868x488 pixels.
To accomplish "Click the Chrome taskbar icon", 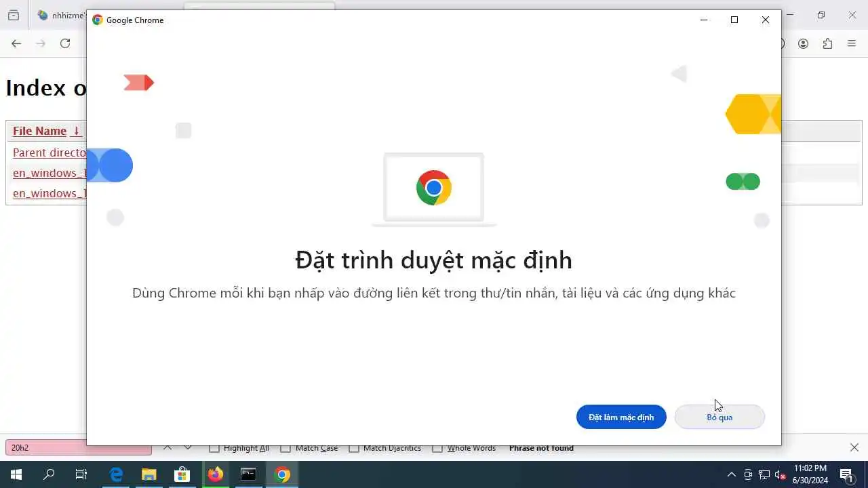I will pos(282,474).
